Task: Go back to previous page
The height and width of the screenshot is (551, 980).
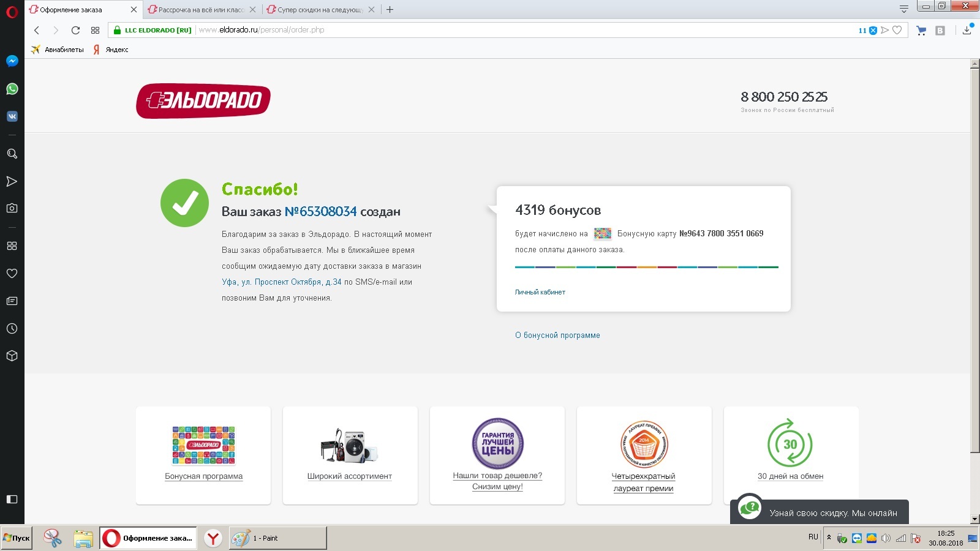Action: click(x=37, y=30)
